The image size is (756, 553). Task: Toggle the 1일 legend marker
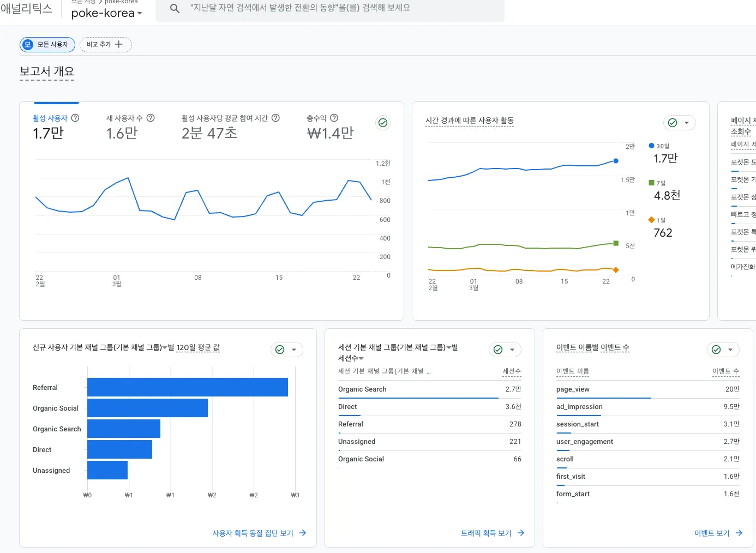(651, 219)
